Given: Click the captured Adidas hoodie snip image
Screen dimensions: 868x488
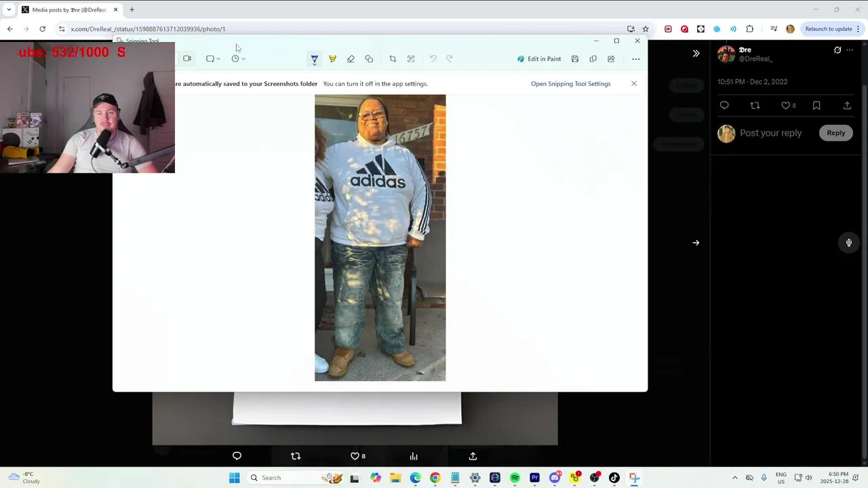Looking at the screenshot, I should 380,238.
